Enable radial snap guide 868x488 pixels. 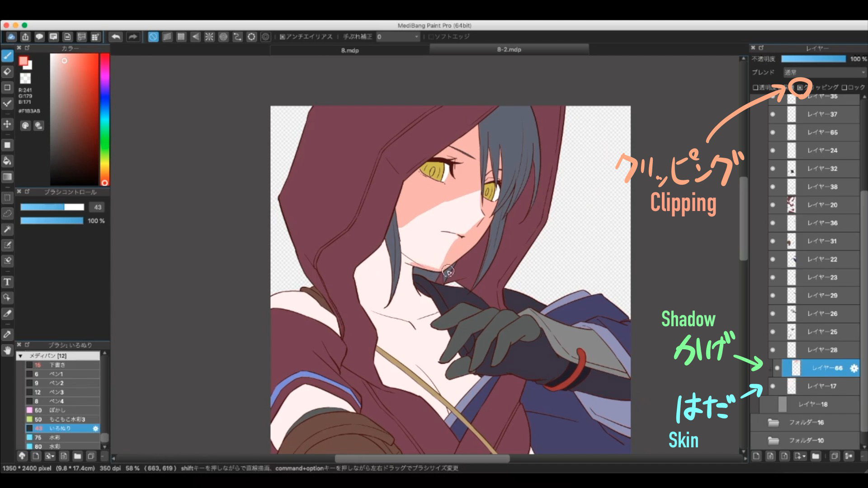pyautogui.click(x=209, y=37)
